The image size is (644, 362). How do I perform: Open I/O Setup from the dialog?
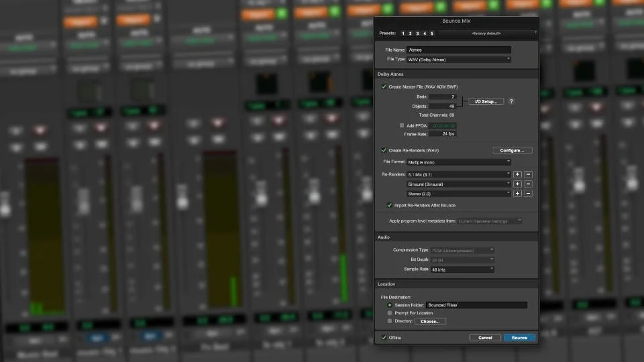click(486, 101)
